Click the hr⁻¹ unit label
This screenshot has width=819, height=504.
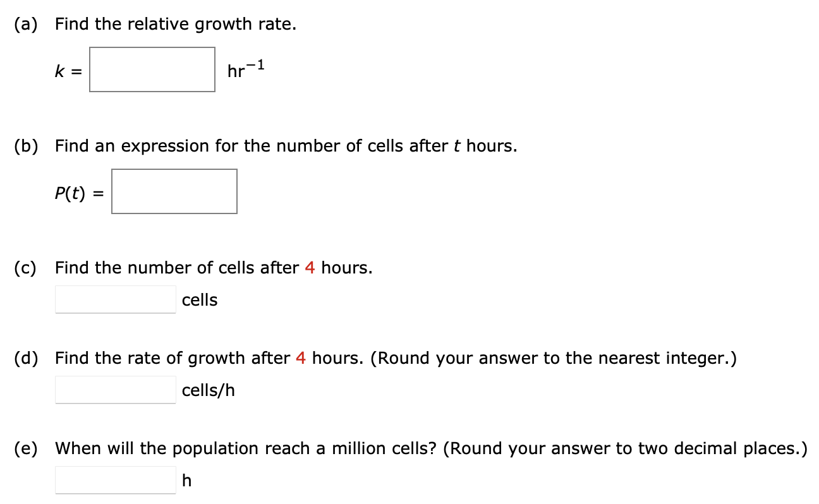pos(245,69)
